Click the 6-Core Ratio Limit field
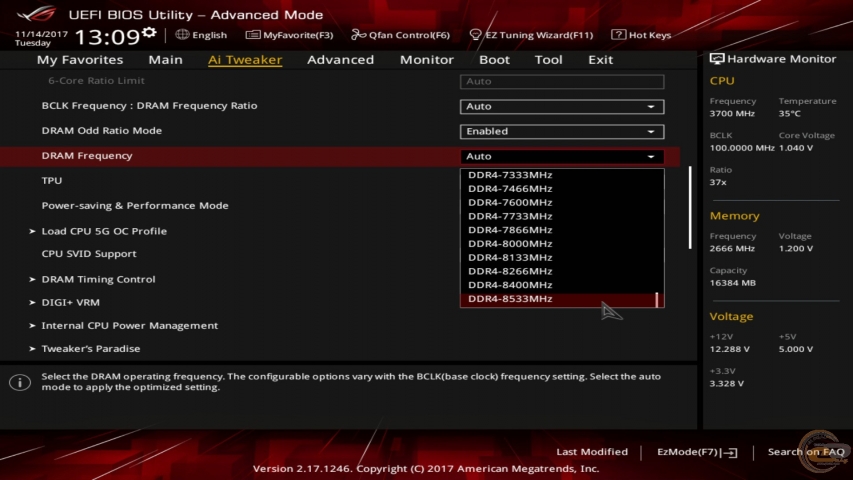 (x=562, y=81)
